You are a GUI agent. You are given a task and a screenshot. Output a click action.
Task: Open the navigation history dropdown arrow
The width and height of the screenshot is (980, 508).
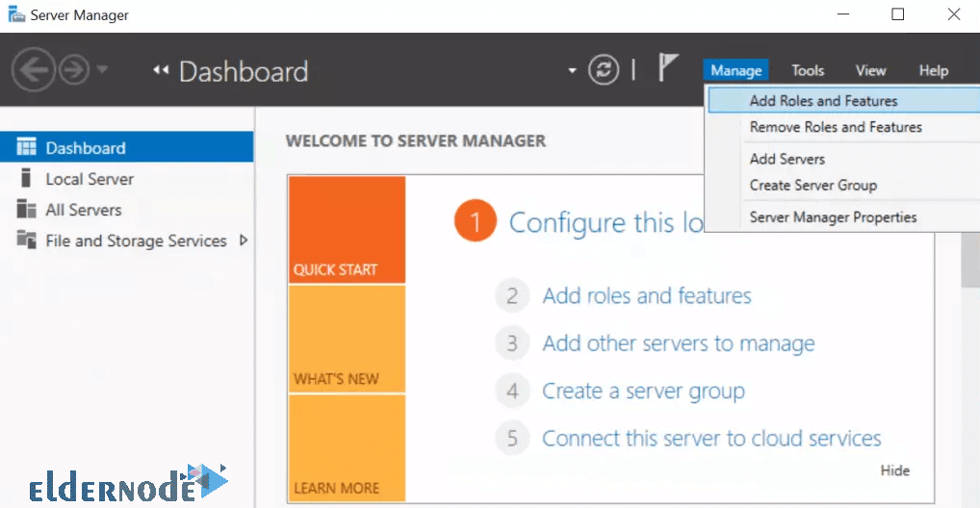[102, 69]
